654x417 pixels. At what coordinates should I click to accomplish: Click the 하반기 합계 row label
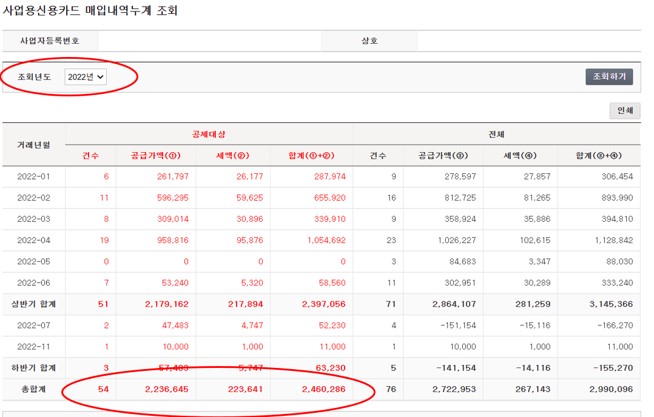tap(33, 368)
